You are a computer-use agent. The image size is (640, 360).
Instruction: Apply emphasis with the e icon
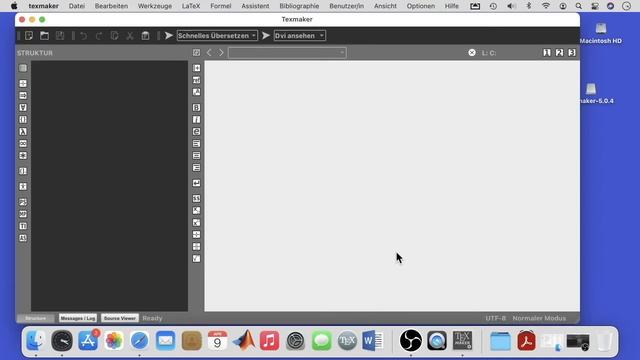tap(196, 131)
